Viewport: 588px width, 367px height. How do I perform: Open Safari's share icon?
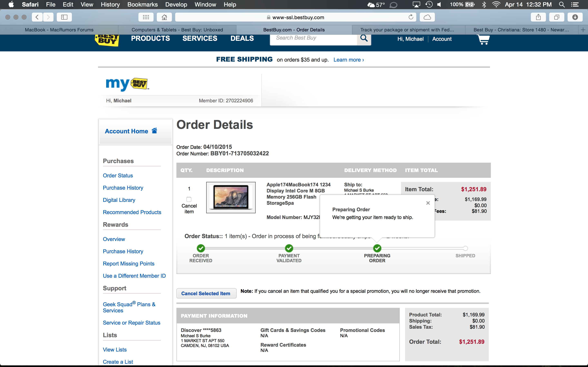pos(538,17)
